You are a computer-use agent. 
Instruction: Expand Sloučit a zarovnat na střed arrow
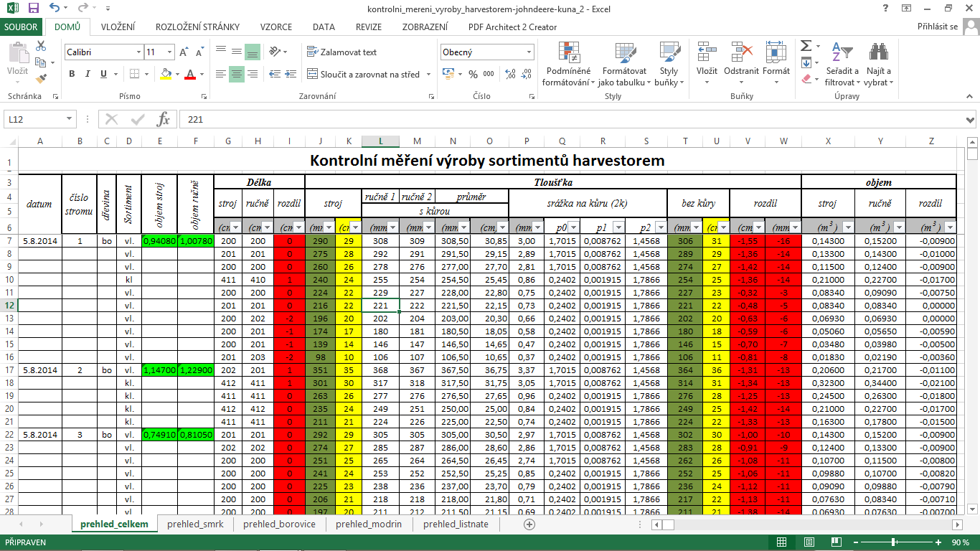(428, 74)
